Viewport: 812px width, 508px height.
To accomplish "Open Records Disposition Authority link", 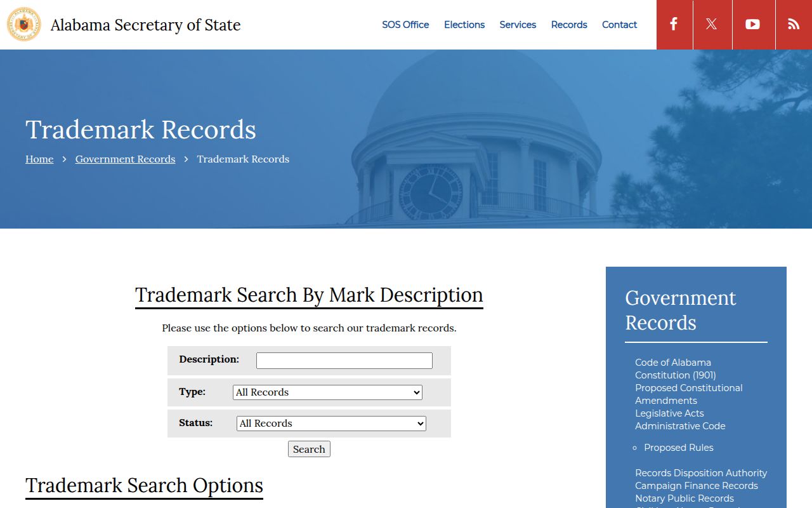I will pyautogui.click(x=701, y=473).
